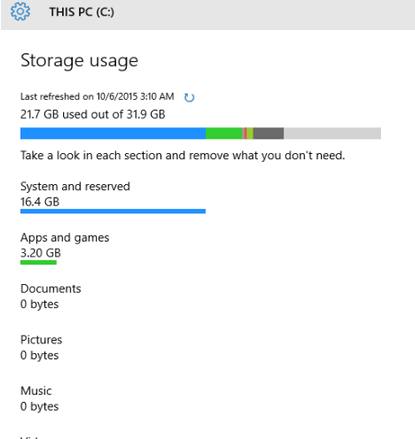Viewport: 415px width, 439px height.
Task: Click the 3.20 GB size label
Action: pos(41,253)
